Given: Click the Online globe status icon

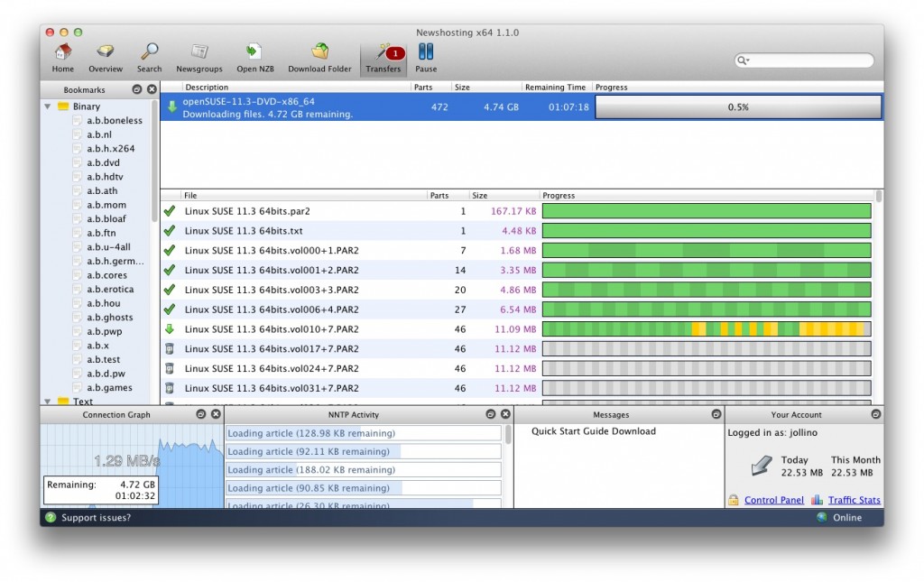Looking at the screenshot, I should [822, 517].
